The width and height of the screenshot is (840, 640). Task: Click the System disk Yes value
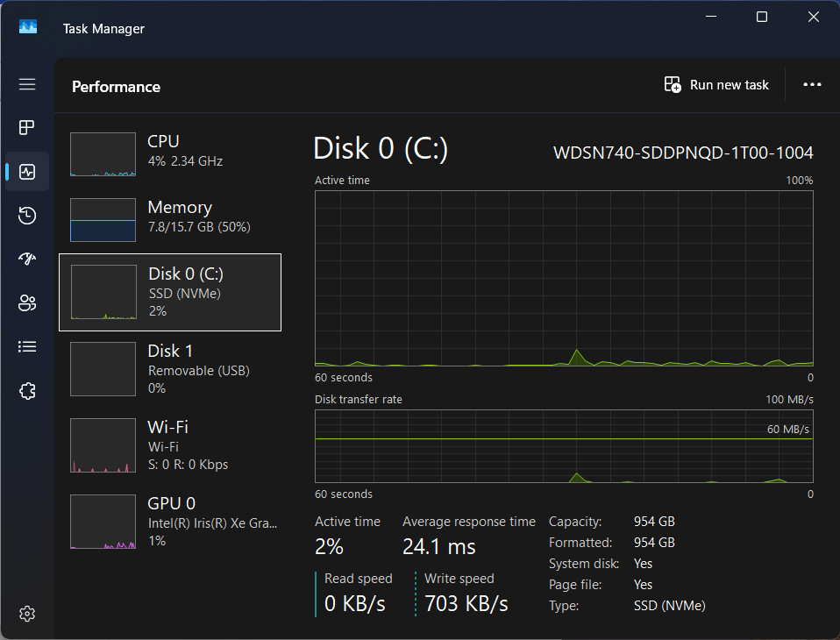pyautogui.click(x=643, y=564)
